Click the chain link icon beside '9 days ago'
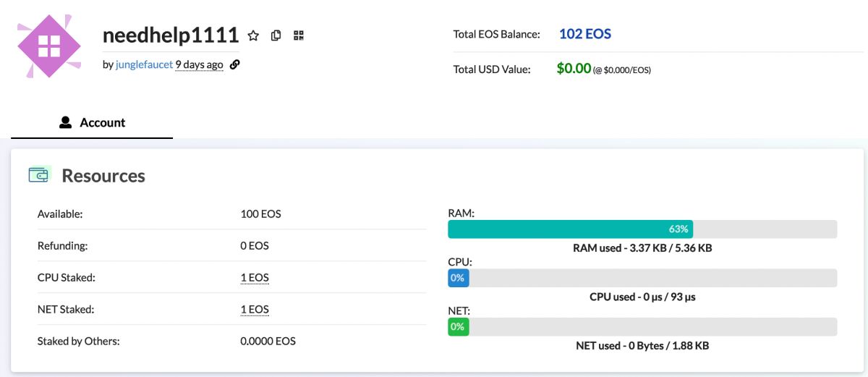Screen dimensions: 868x377 point(234,64)
